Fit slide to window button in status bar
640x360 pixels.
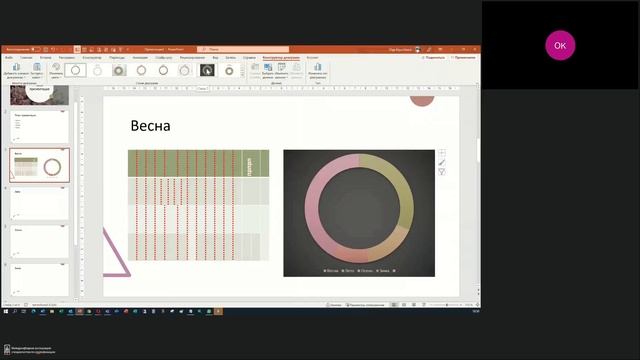pyautogui.click(x=477, y=305)
